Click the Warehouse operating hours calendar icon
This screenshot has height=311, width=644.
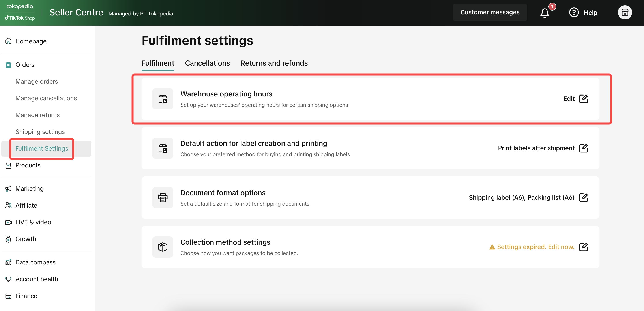click(163, 99)
